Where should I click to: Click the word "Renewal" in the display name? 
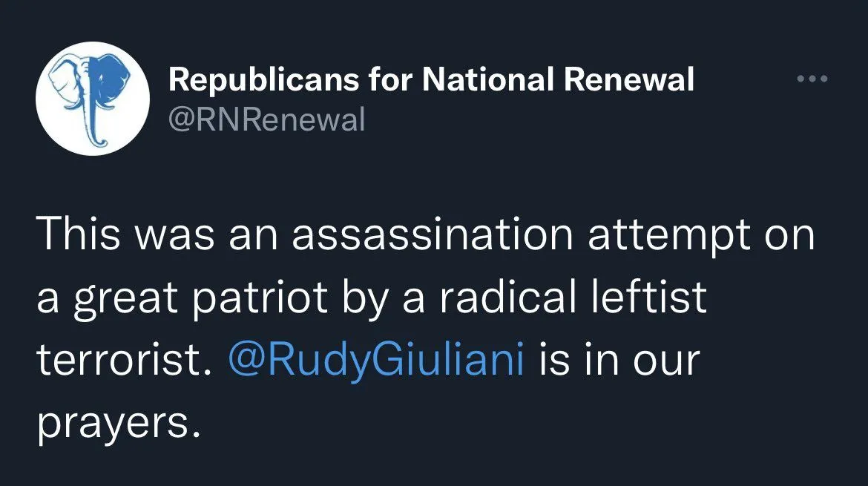pos(628,79)
